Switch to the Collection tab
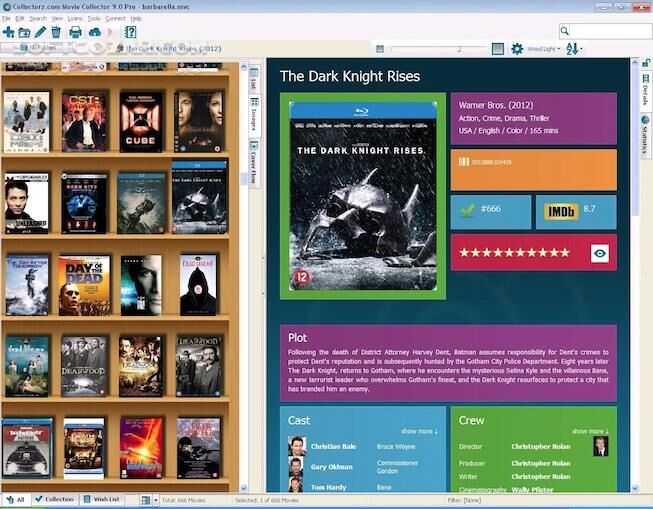653x509 pixels. click(x=55, y=499)
